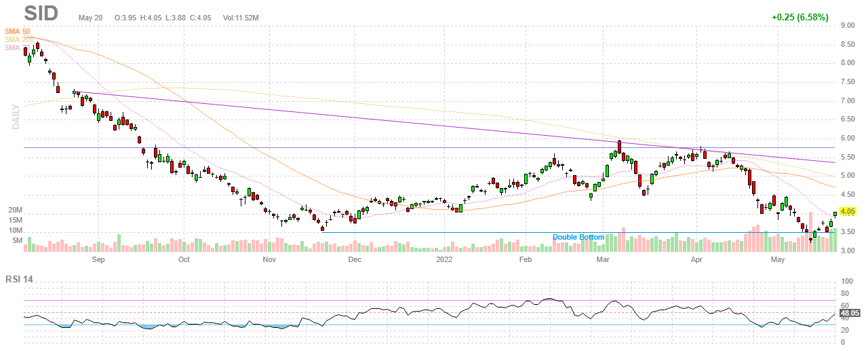Select the RSI 14 indicator label
868x353 pixels.
(20, 278)
